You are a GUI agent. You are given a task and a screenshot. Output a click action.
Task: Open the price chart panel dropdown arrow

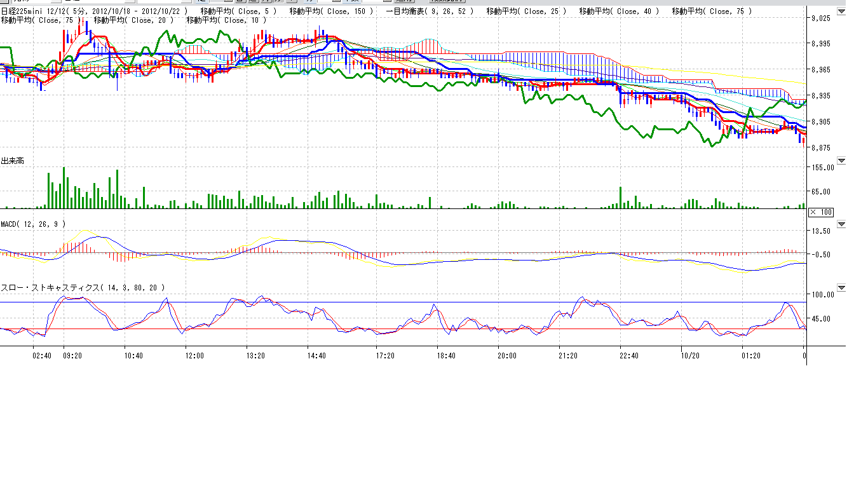click(841, 11)
